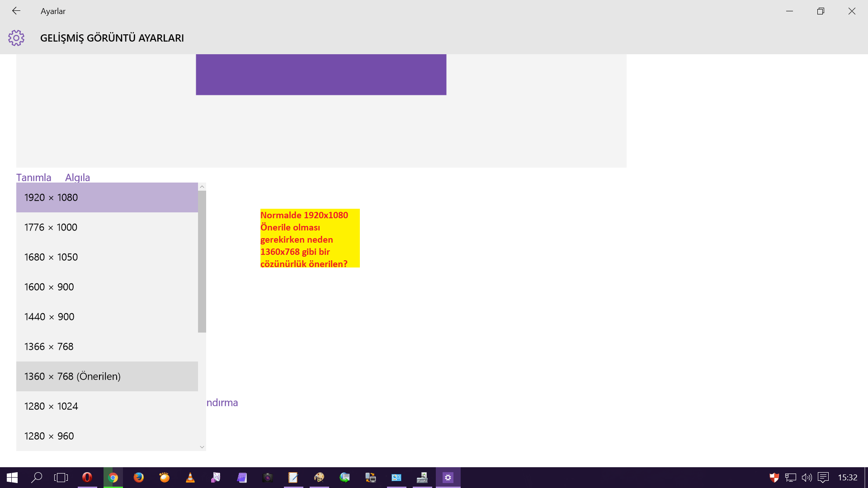Open VLC media player taskbar icon
This screenshot has width=868, height=488.
[x=190, y=478]
